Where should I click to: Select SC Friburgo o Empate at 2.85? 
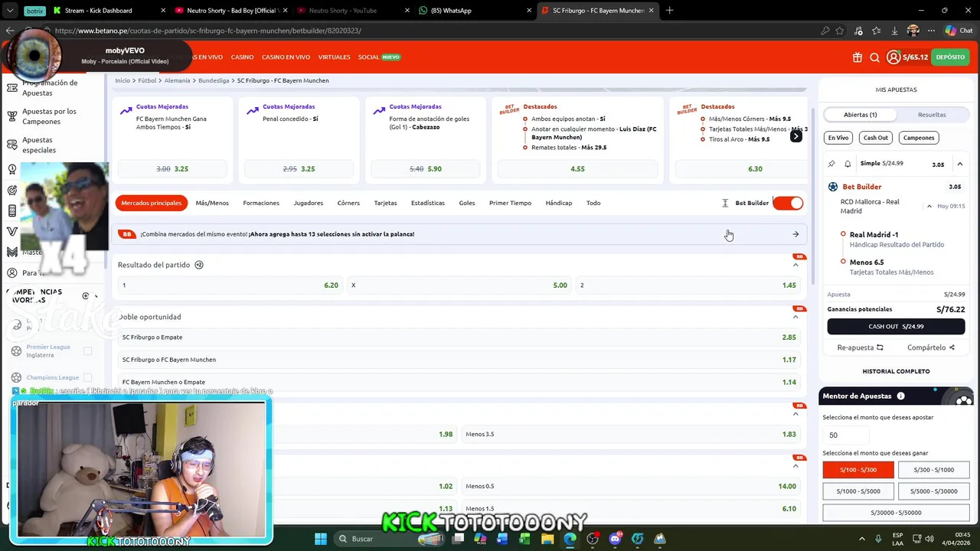tap(459, 337)
